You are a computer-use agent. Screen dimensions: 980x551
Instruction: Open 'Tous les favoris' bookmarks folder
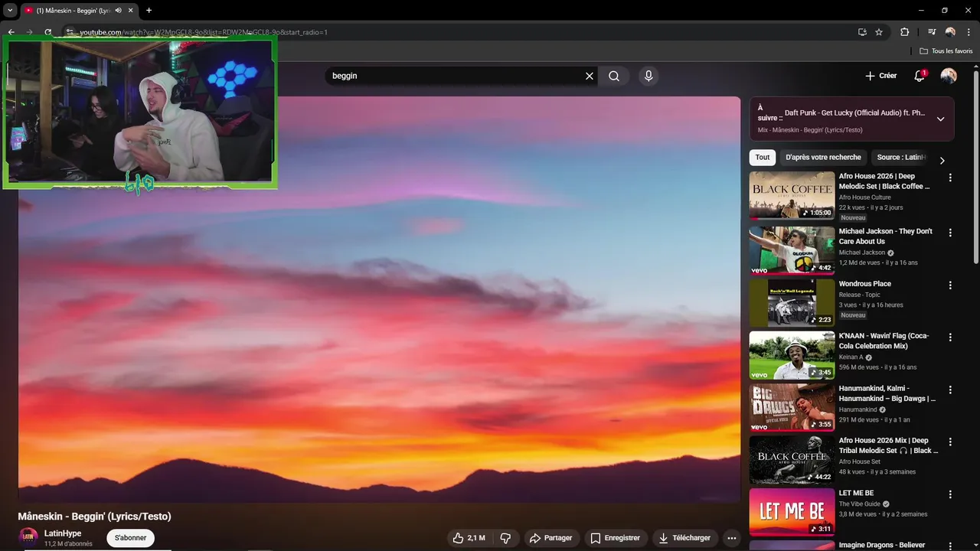tap(946, 51)
